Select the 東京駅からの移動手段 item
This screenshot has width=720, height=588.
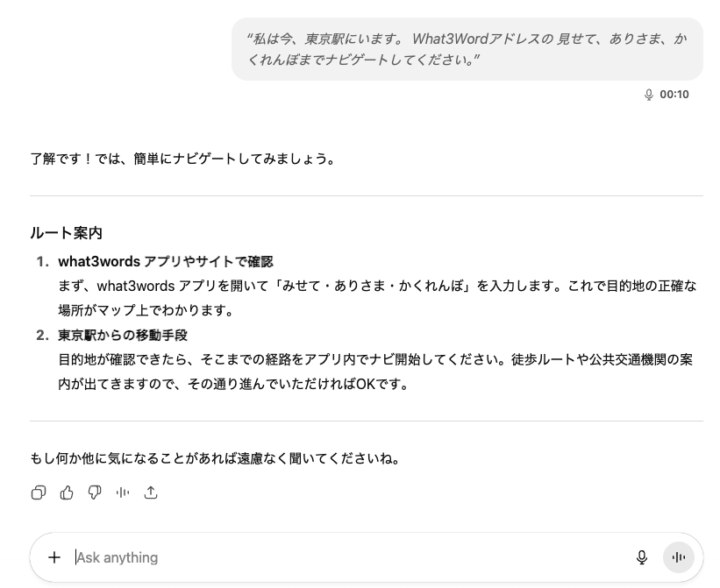pyautogui.click(x=123, y=336)
